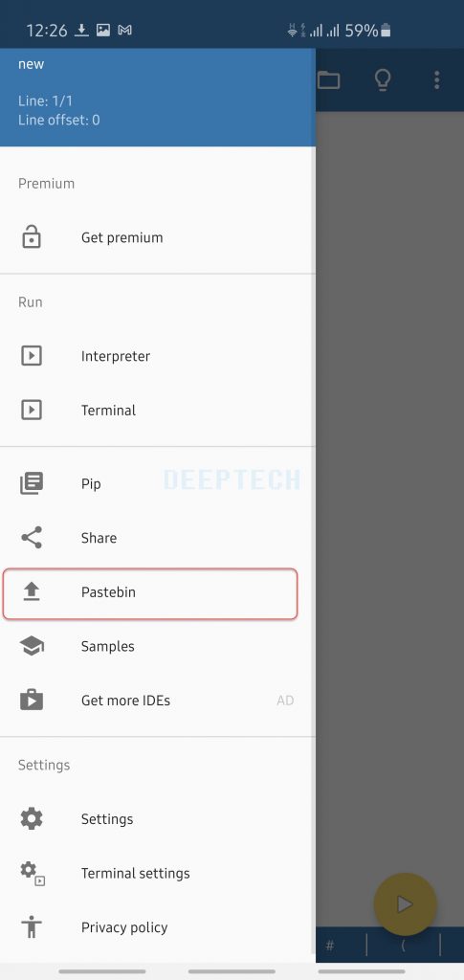Screen dimensions: 464x980
Task: Tap the Get premium lock icon
Action: (x=32, y=237)
